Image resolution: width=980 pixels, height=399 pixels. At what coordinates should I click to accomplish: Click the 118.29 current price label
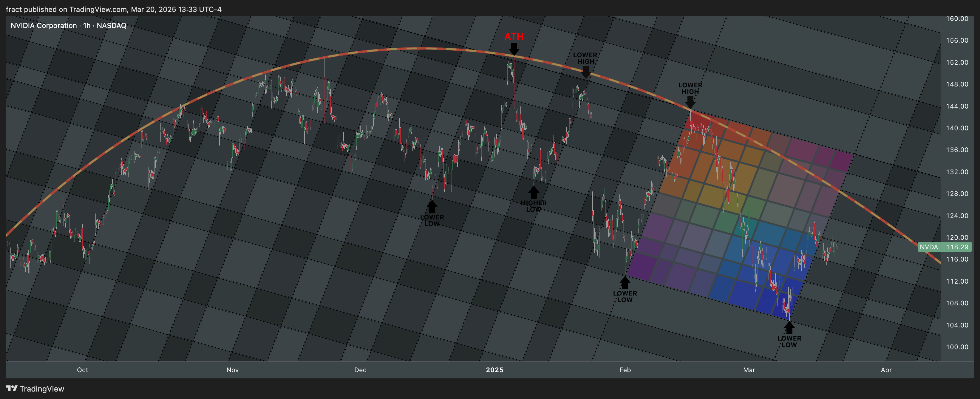pyautogui.click(x=957, y=247)
